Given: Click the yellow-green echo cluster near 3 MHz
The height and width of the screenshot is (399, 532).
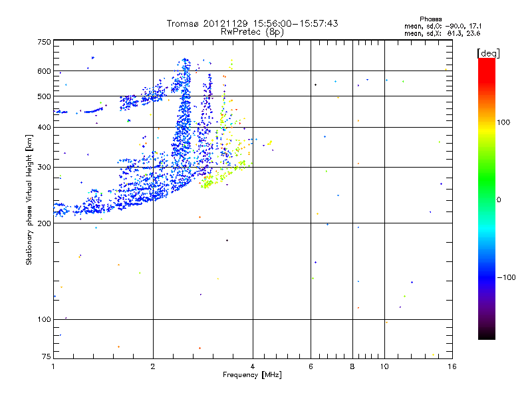Looking at the screenshot, I should (x=209, y=182).
